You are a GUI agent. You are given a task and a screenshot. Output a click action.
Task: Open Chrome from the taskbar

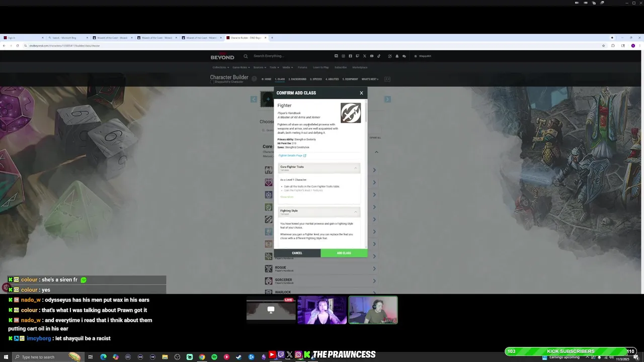[202, 357]
